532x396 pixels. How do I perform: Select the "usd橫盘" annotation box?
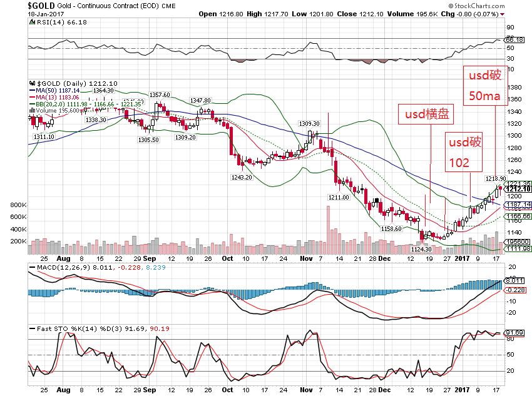coord(425,114)
